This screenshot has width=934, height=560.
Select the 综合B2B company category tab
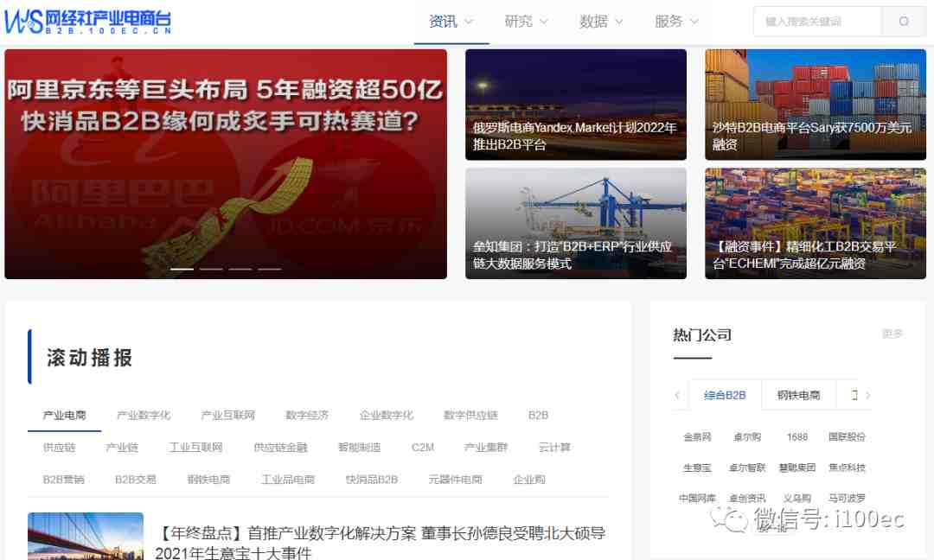point(725,395)
